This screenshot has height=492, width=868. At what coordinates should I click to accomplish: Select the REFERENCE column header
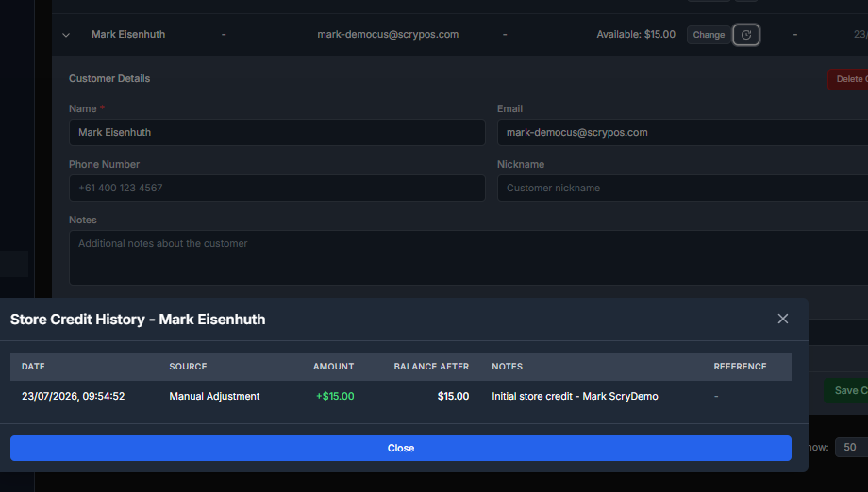pyautogui.click(x=740, y=367)
